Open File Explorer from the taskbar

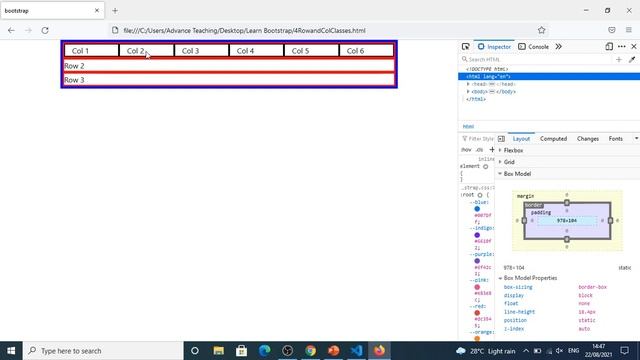pyautogui.click(x=218, y=351)
